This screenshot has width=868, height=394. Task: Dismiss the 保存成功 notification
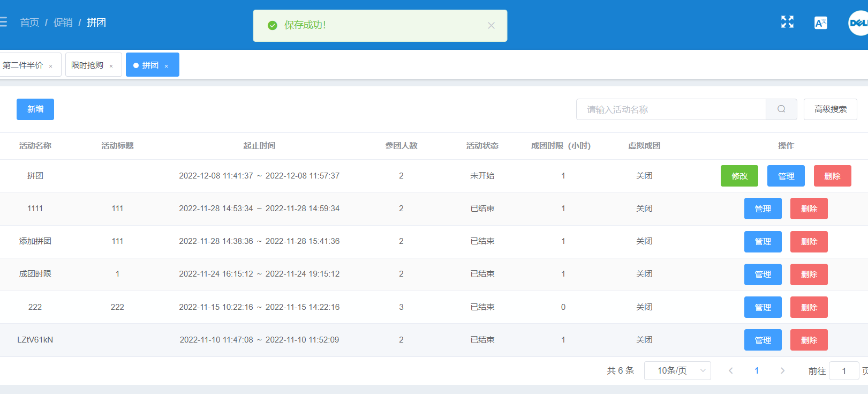(x=491, y=25)
